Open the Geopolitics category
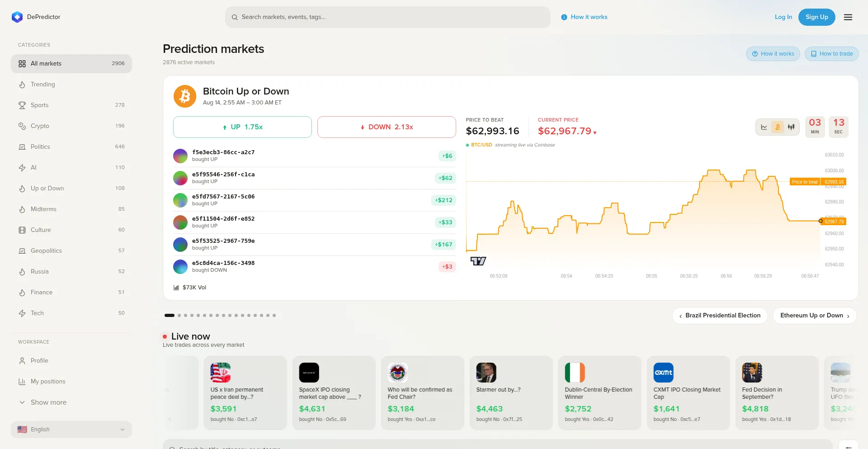 coord(71,251)
